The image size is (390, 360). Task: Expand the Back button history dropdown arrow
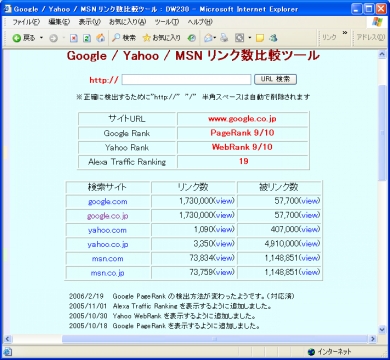(42, 38)
